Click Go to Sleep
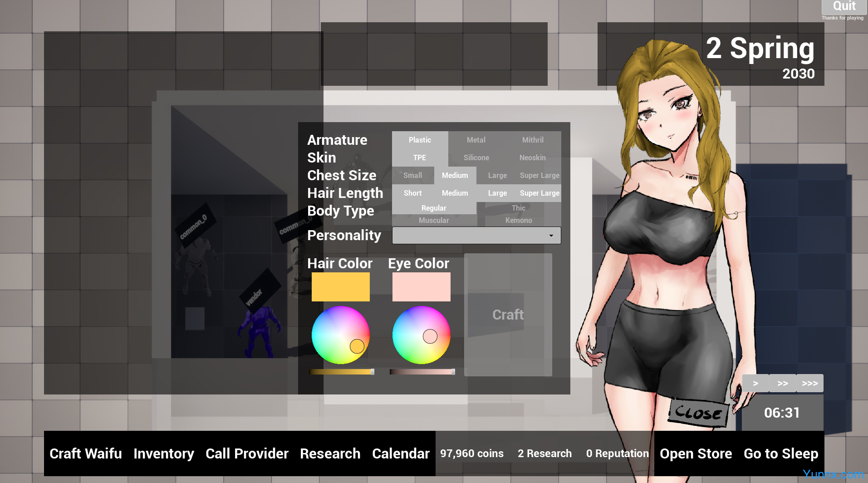The height and width of the screenshot is (483, 868). tap(780, 453)
